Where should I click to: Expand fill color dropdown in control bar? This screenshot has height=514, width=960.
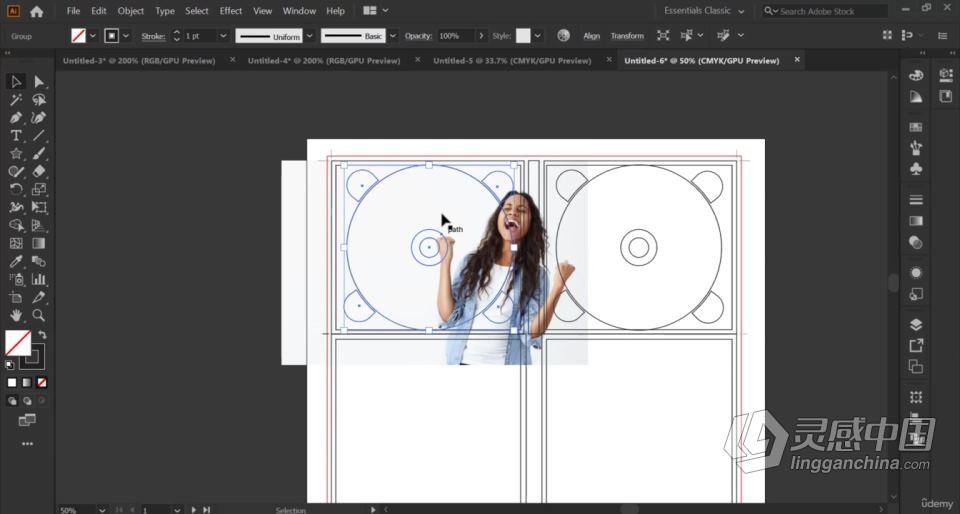point(93,35)
